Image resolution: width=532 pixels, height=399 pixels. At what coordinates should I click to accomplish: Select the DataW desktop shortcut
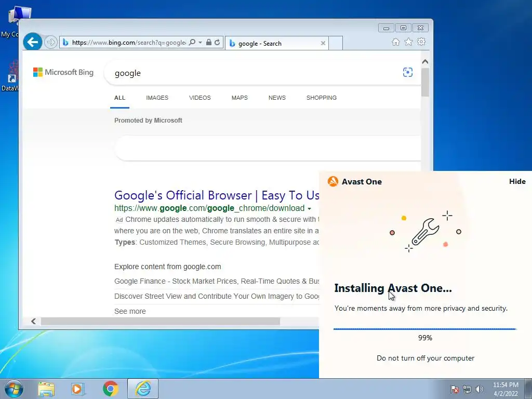(10, 76)
